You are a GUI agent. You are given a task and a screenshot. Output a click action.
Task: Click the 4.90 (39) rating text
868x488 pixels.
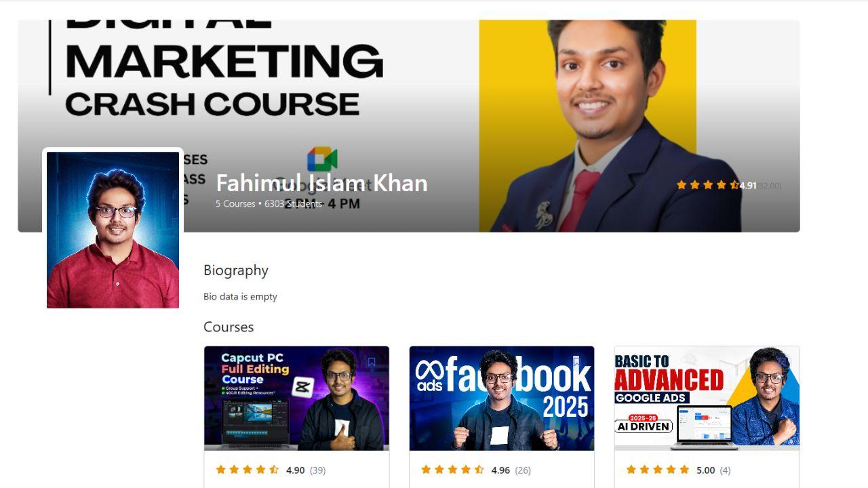(x=306, y=470)
